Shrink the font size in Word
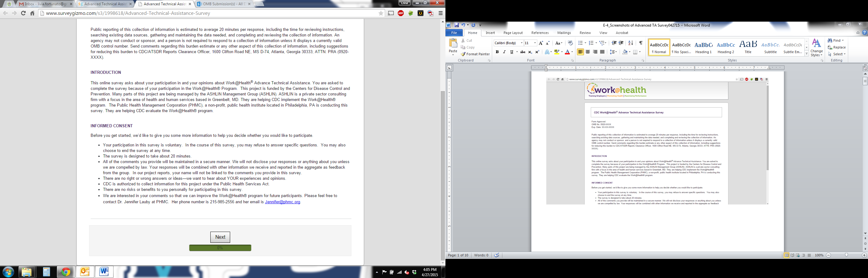 click(x=548, y=43)
